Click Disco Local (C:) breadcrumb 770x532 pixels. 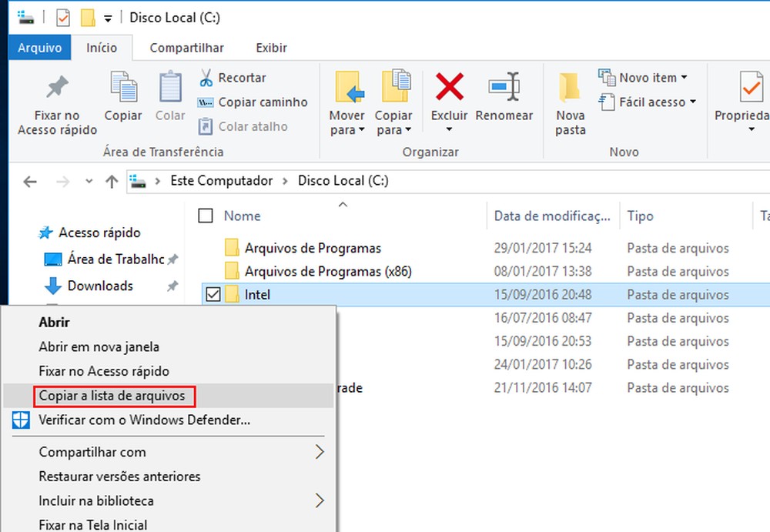point(343,181)
